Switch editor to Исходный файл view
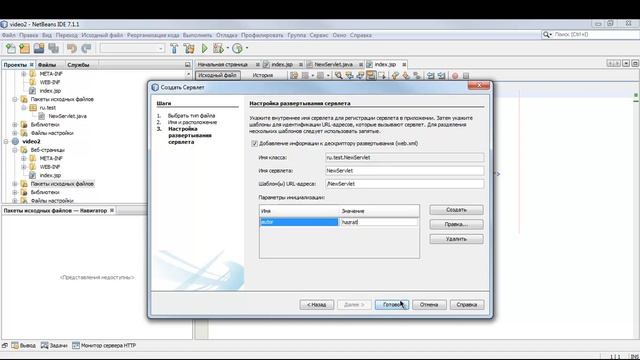640x360 pixels. pyautogui.click(x=218, y=76)
